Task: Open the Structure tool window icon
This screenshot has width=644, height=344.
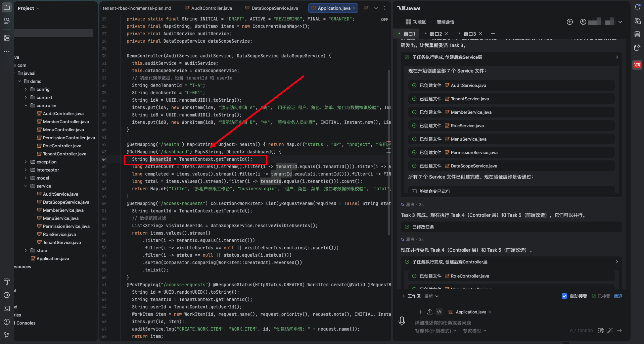Action: click(x=6, y=38)
